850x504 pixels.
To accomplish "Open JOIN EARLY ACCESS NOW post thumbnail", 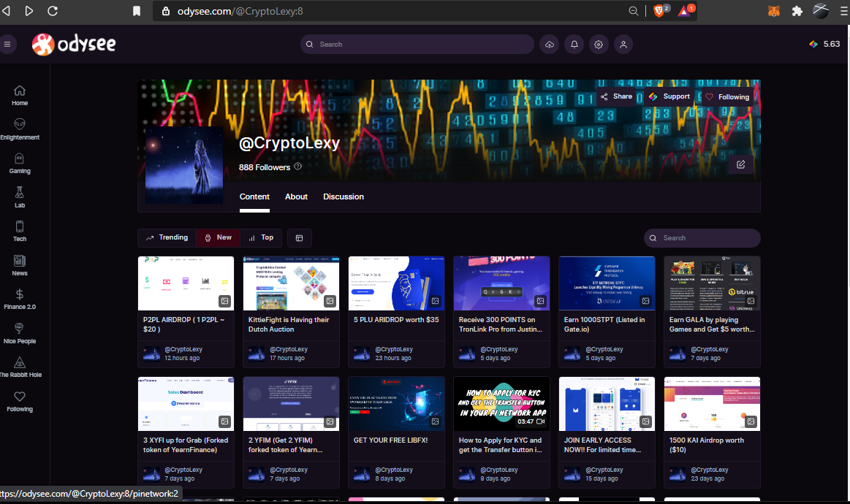I will 607,404.
